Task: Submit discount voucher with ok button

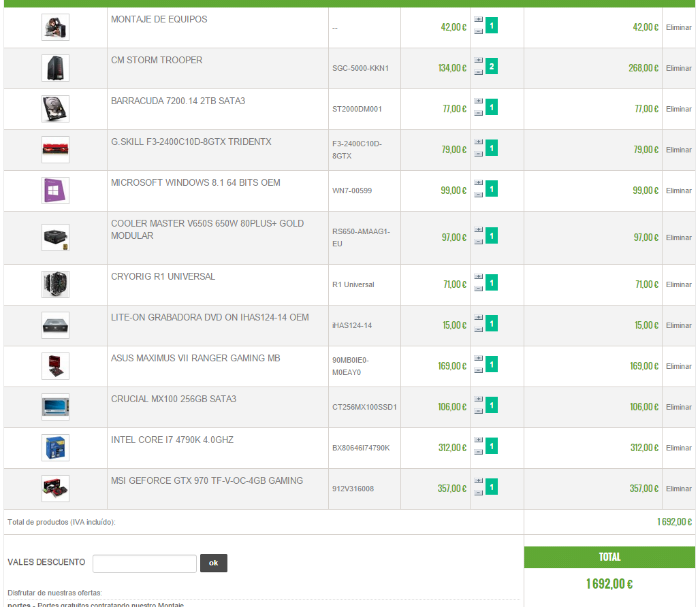Action: coord(213,563)
